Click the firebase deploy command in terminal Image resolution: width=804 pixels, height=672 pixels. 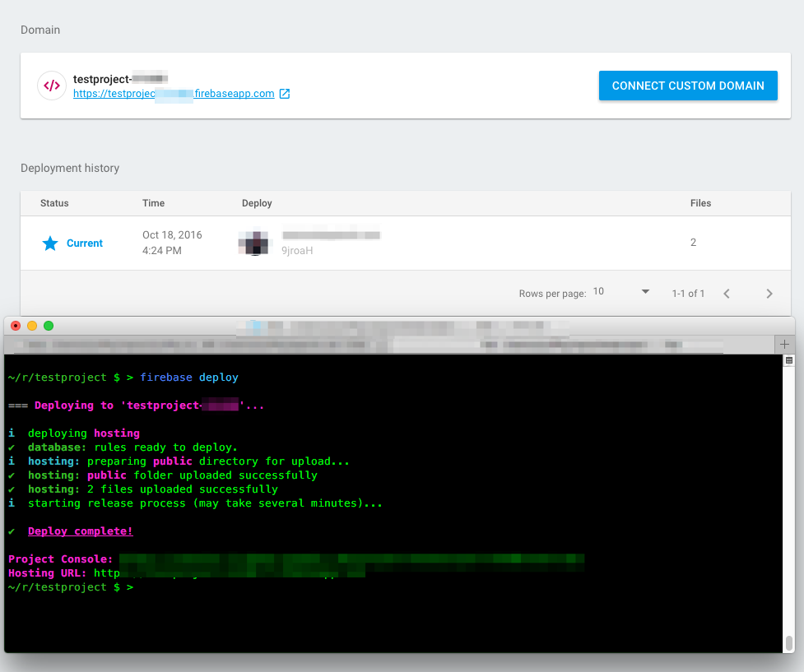189,378
